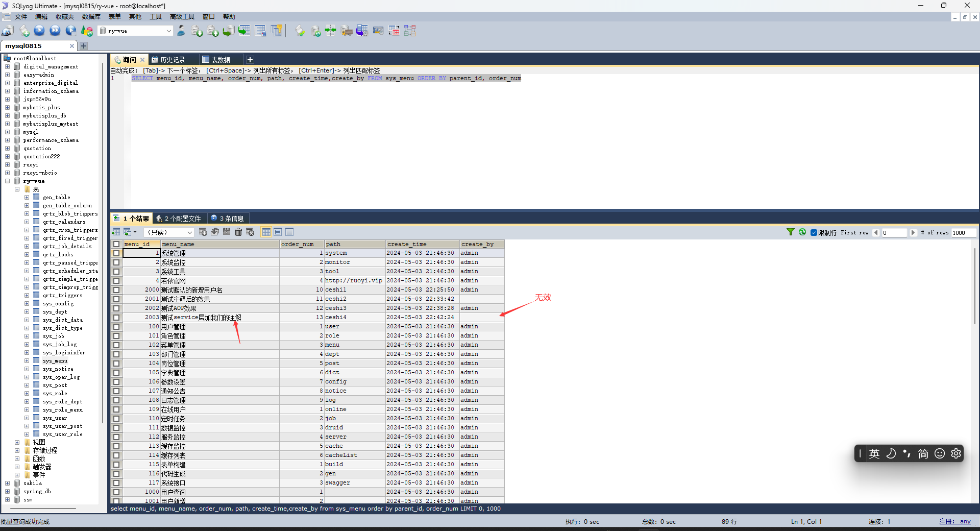Click the First row input field

(x=894, y=233)
